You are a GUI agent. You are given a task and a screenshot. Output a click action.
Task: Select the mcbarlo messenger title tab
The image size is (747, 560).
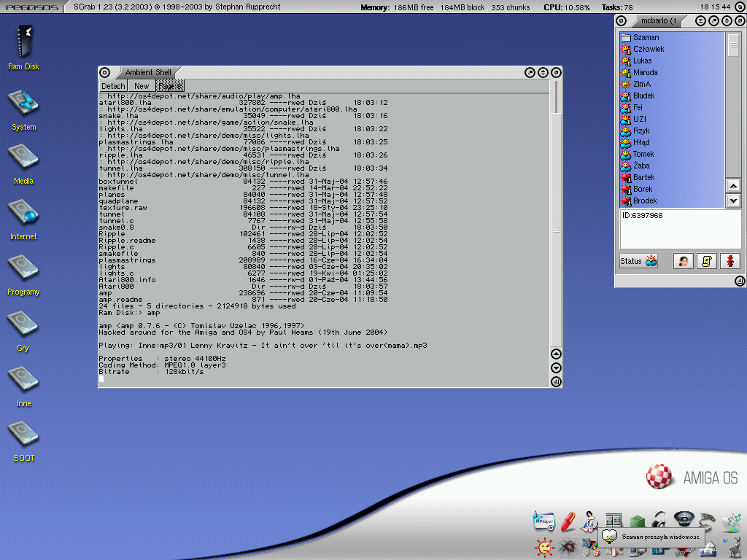pos(658,20)
